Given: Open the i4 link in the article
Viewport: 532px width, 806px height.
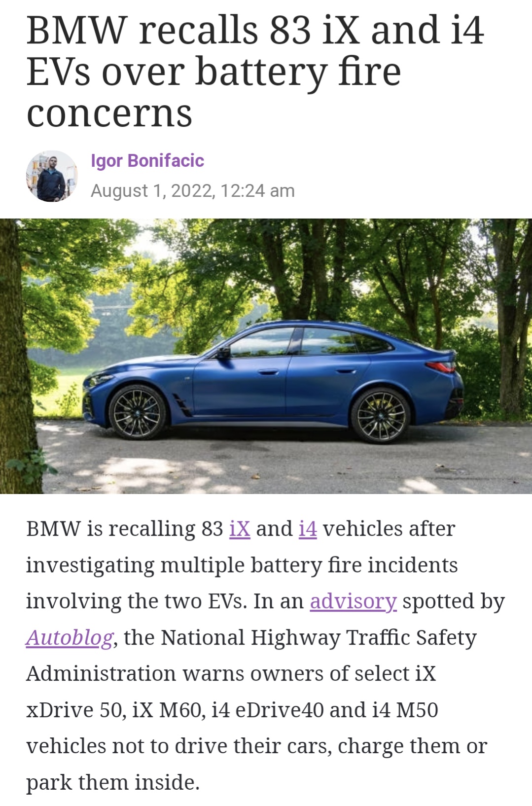Looking at the screenshot, I should point(308,529).
